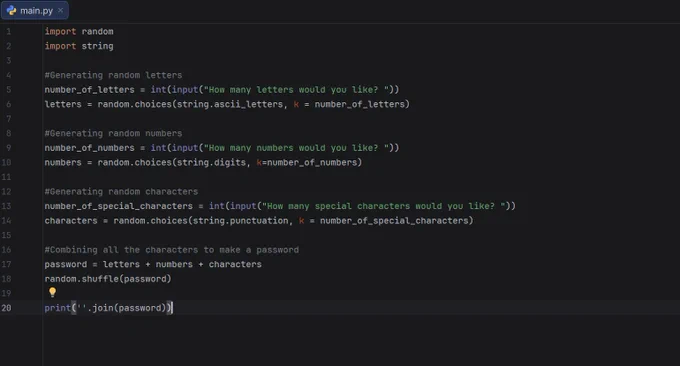This screenshot has width=680, height=366.
Task: Click the print statement on line 20
Action: [x=108, y=308]
